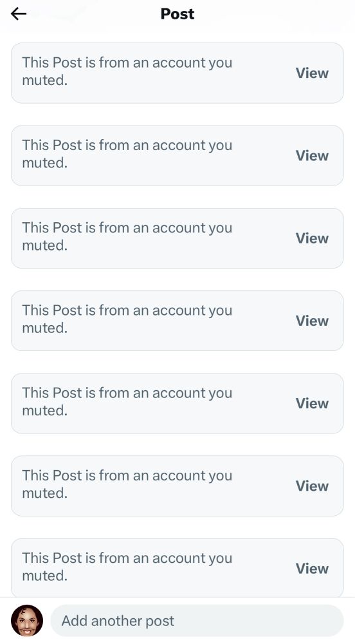Viewport: 355px width, 644px height.
Task: Click into the 'Add another post' field
Action: pyautogui.click(x=197, y=621)
